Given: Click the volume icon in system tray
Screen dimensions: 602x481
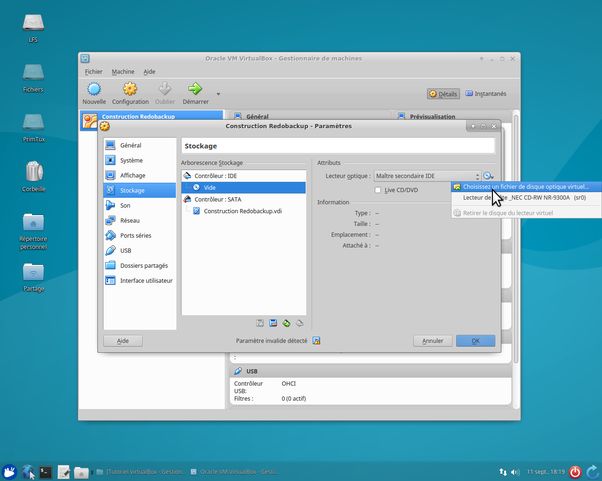Looking at the screenshot, I should [515, 472].
